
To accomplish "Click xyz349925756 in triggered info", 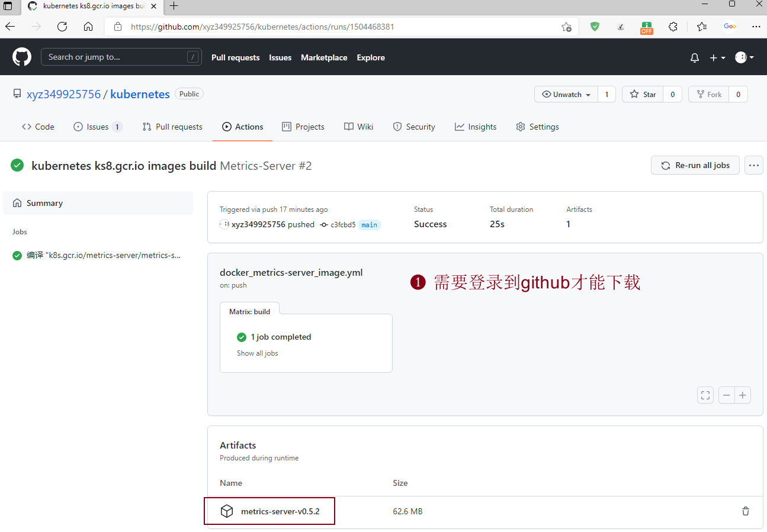I will (258, 224).
